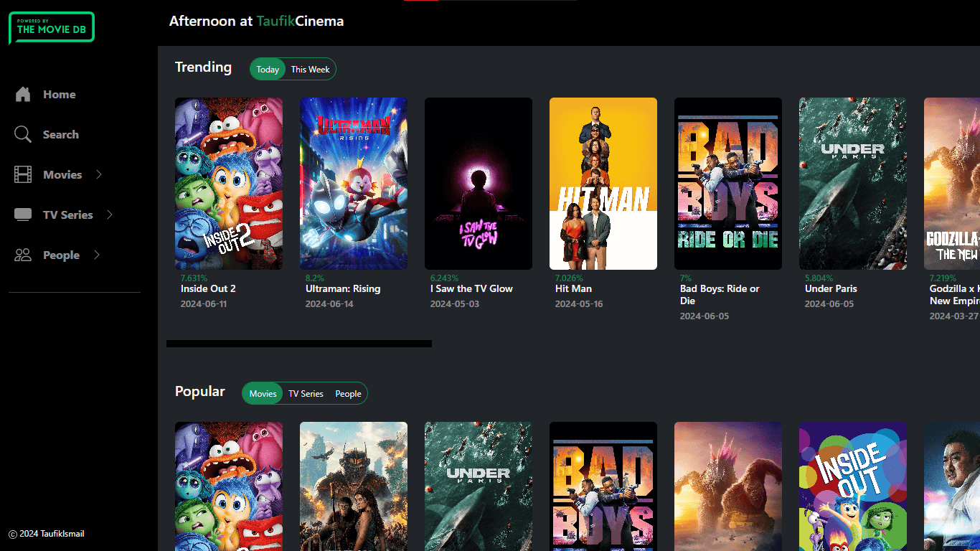This screenshot has height=551, width=980.
Task: Open Search from the sidebar icon
Action: click(22, 134)
